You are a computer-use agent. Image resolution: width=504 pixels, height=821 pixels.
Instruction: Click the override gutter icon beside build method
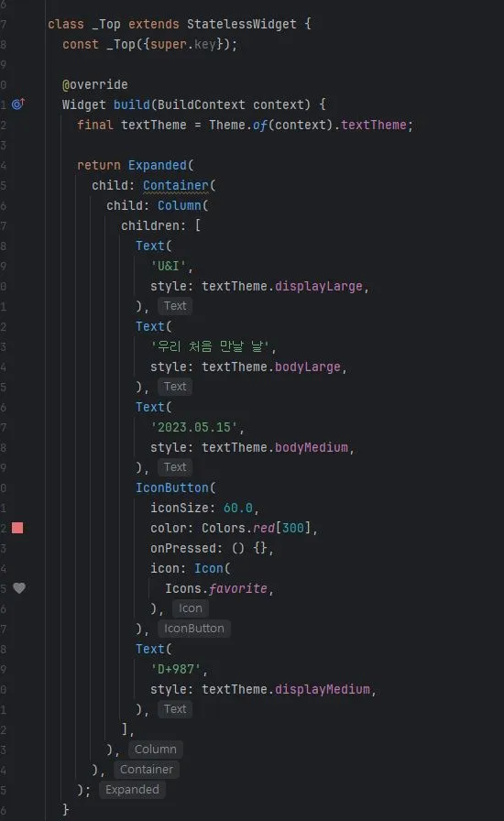18,104
